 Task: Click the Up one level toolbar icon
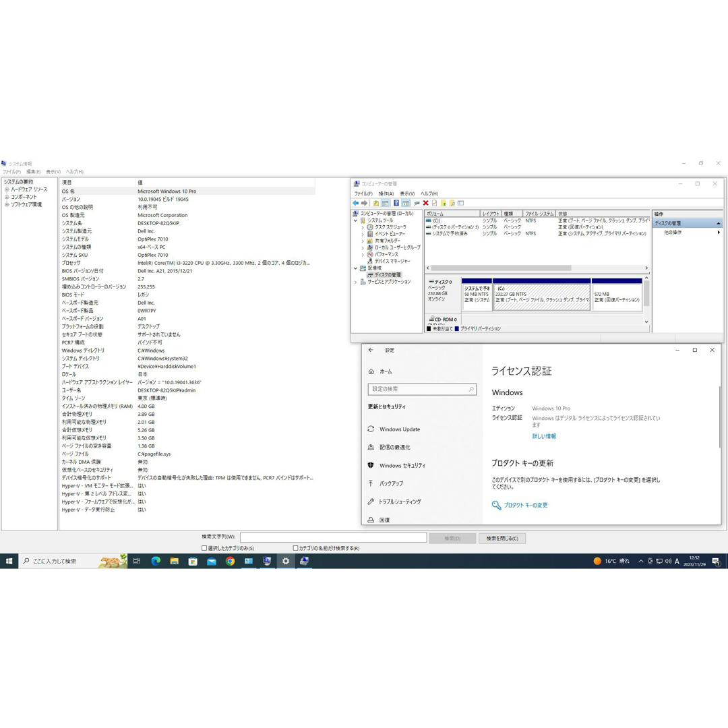point(376,203)
